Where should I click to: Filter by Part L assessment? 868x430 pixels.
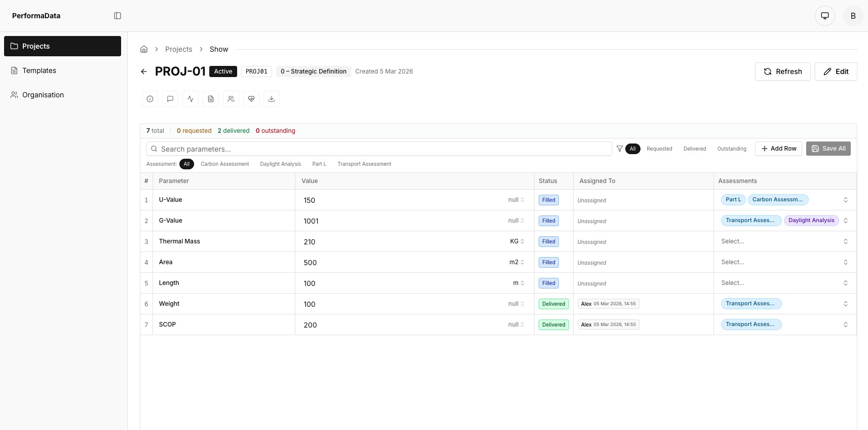pyautogui.click(x=319, y=164)
